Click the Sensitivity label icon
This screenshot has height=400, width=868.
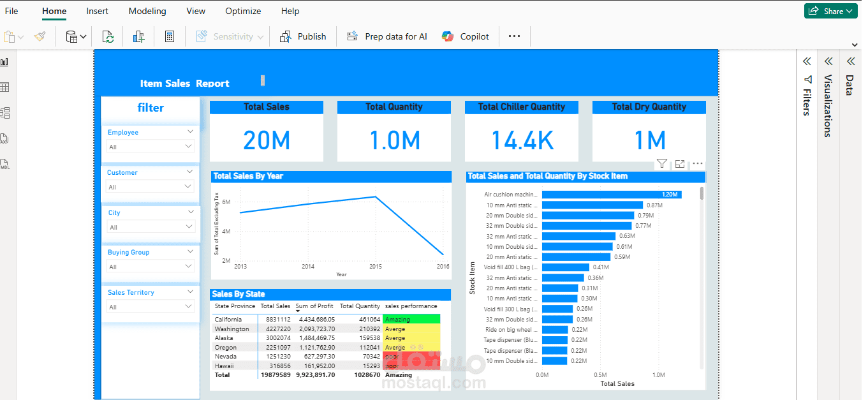pyautogui.click(x=202, y=37)
